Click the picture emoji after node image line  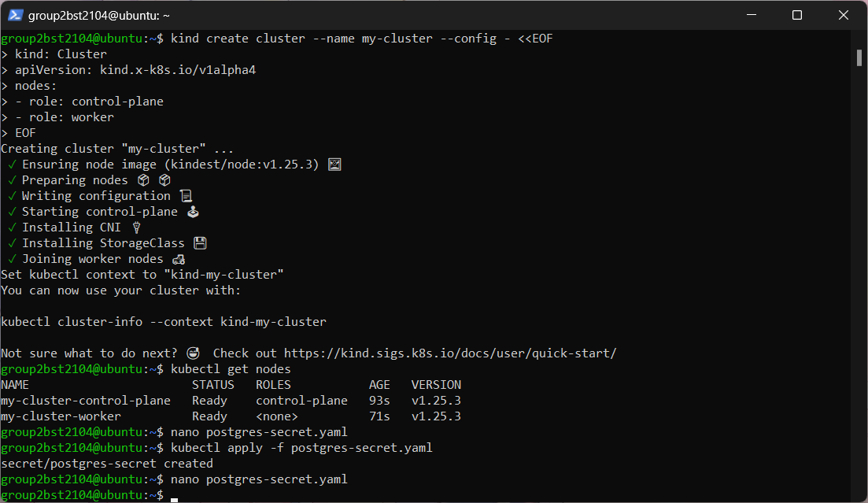[334, 165]
